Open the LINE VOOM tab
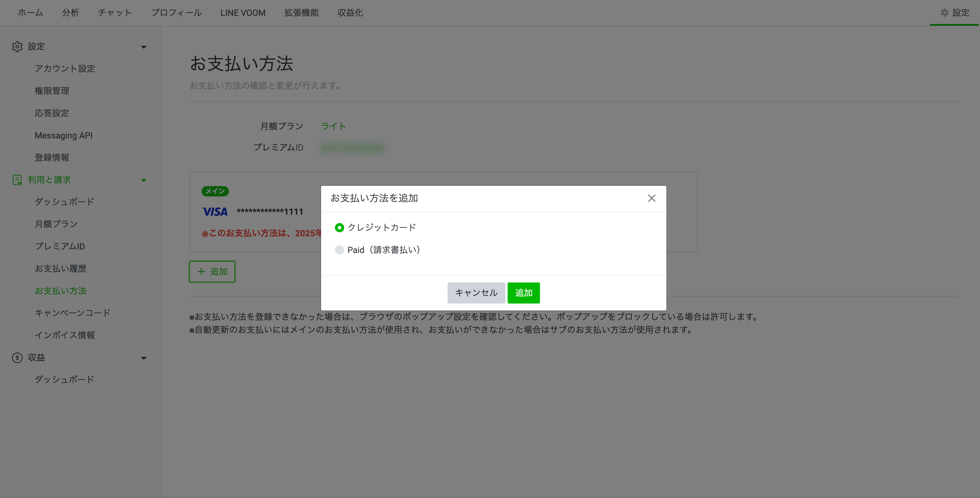 (243, 12)
